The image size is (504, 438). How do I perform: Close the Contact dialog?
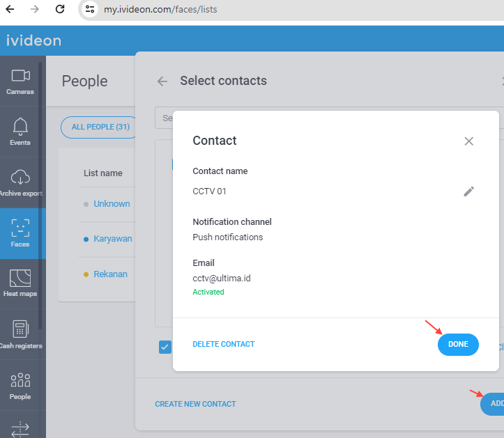(468, 141)
